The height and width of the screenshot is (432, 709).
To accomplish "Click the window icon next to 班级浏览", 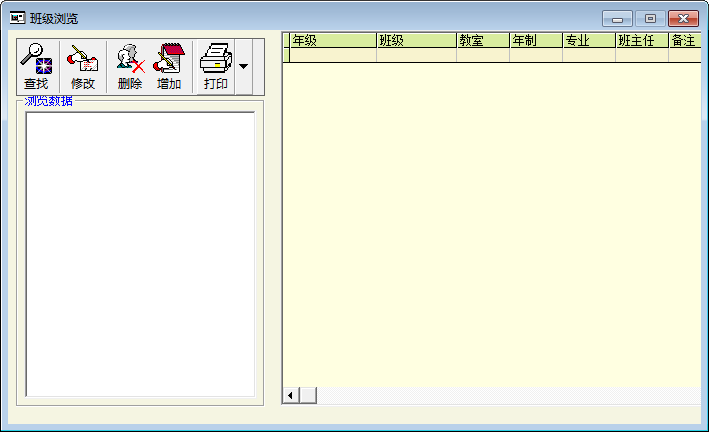I will (18, 18).
